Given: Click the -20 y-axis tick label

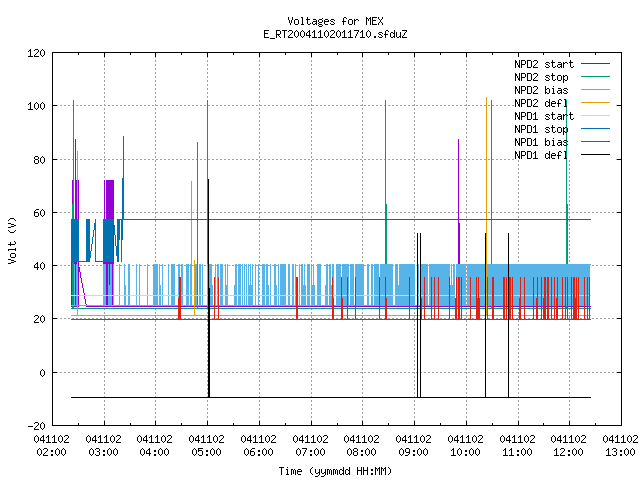Looking at the screenshot, I should coord(36,426).
